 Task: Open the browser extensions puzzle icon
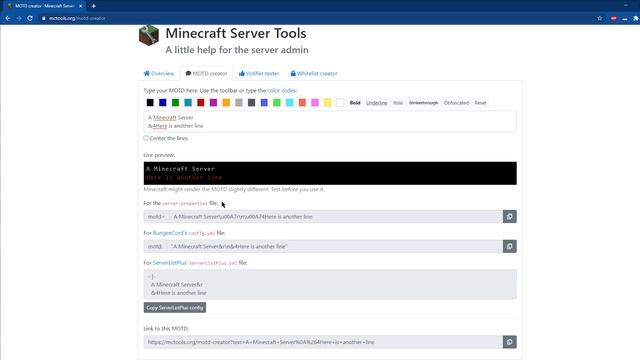pyautogui.click(x=636, y=18)
